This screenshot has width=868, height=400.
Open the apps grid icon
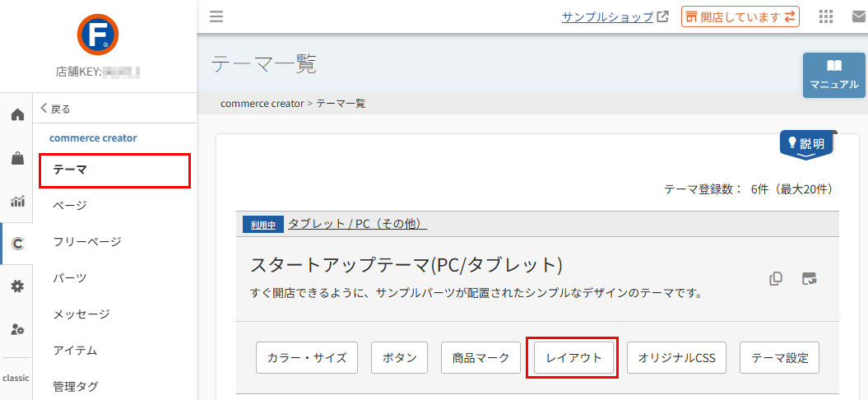click(826, 16)
